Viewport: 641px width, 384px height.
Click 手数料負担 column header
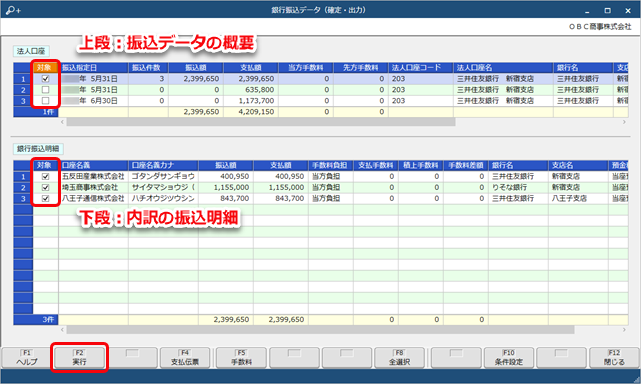(331, 165)
